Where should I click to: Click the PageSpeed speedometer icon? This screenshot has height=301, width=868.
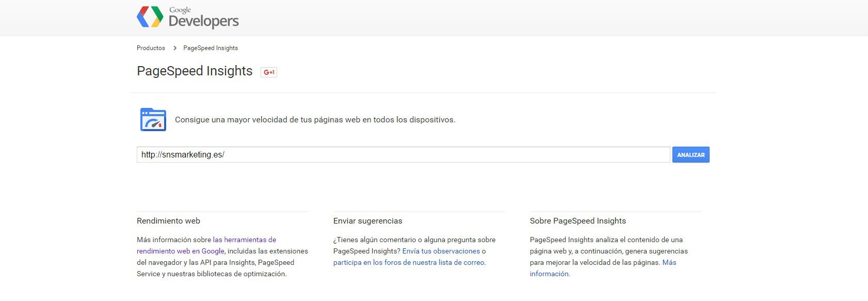[153, 119]
